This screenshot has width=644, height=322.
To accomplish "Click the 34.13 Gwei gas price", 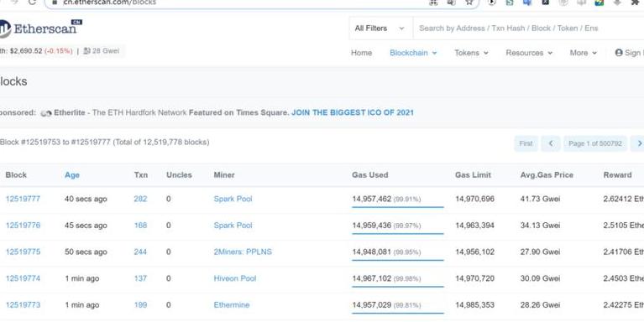I will pos(540,226).
